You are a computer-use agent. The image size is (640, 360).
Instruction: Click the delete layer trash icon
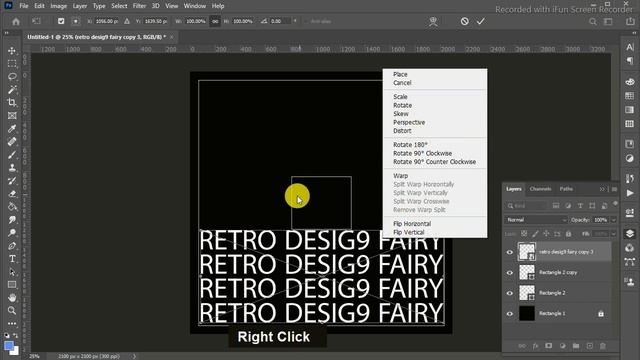click(x=602, y=346)
